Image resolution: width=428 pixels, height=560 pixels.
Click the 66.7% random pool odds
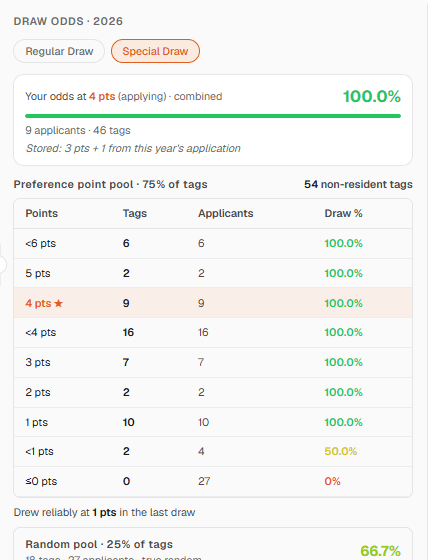click(380, 551)
